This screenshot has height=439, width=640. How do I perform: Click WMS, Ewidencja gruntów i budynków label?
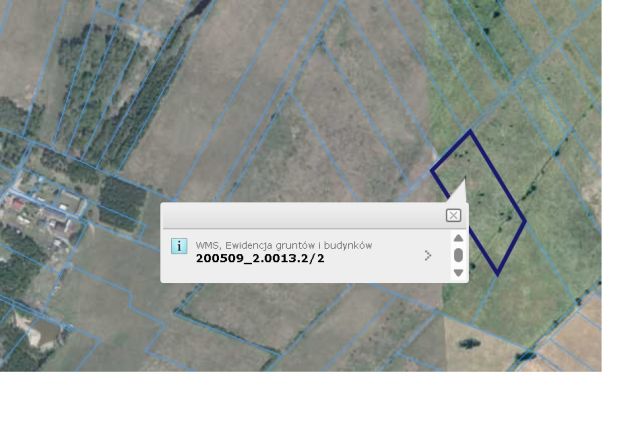(x=284, y=245)
